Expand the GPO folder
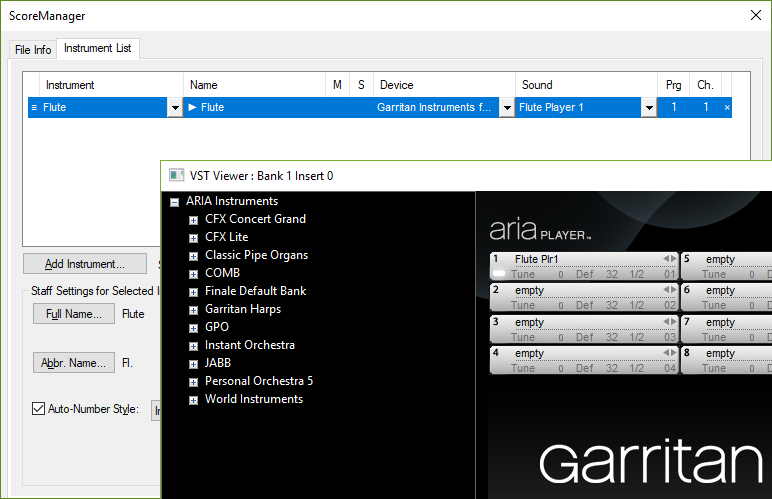The image size is (772, 499). tap(193, 328)
